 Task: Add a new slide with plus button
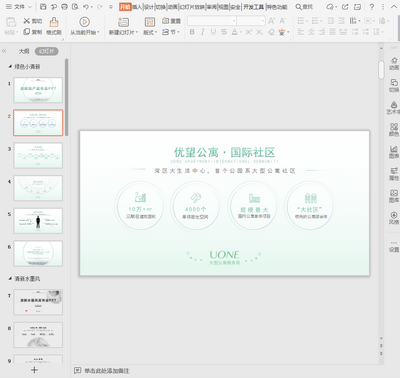pyautogui.click(x=34, y=370)
